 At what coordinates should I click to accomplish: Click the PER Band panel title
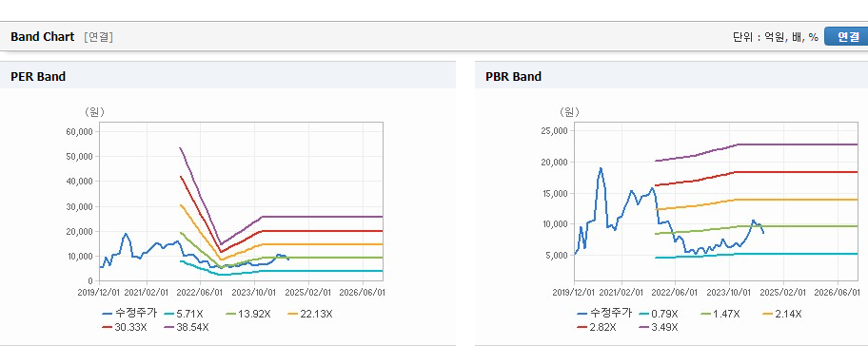[38, 77]
